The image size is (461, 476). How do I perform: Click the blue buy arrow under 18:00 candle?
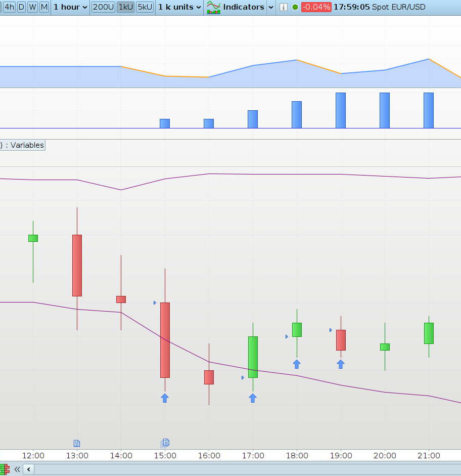(297, 364)
